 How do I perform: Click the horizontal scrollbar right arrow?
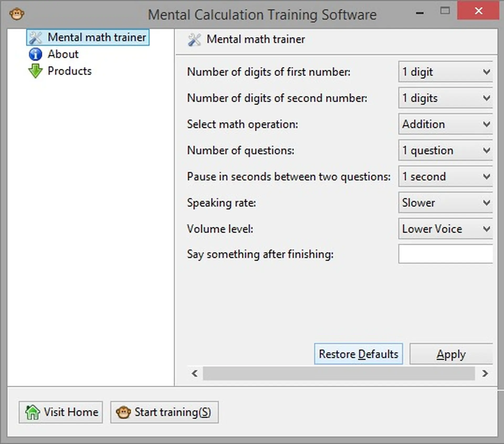[x=485, y=373]
